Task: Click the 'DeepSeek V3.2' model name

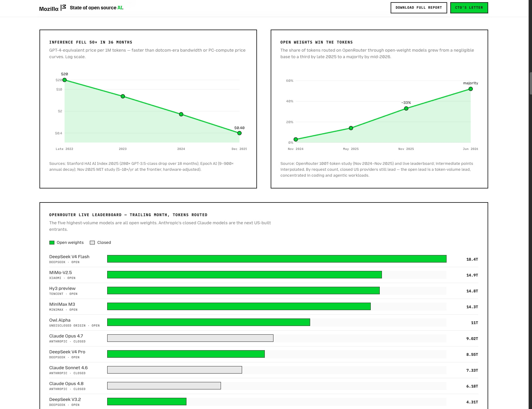Action: [x=65, y=399]
